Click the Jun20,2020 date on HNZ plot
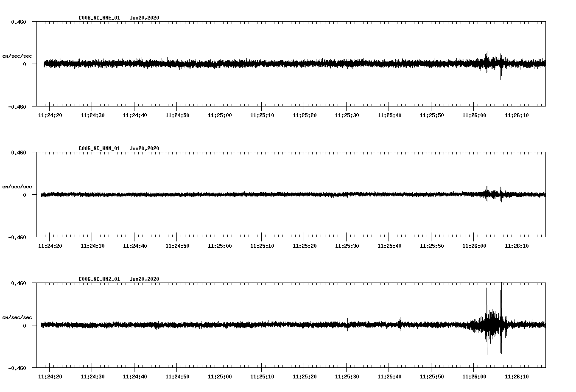 145,279
